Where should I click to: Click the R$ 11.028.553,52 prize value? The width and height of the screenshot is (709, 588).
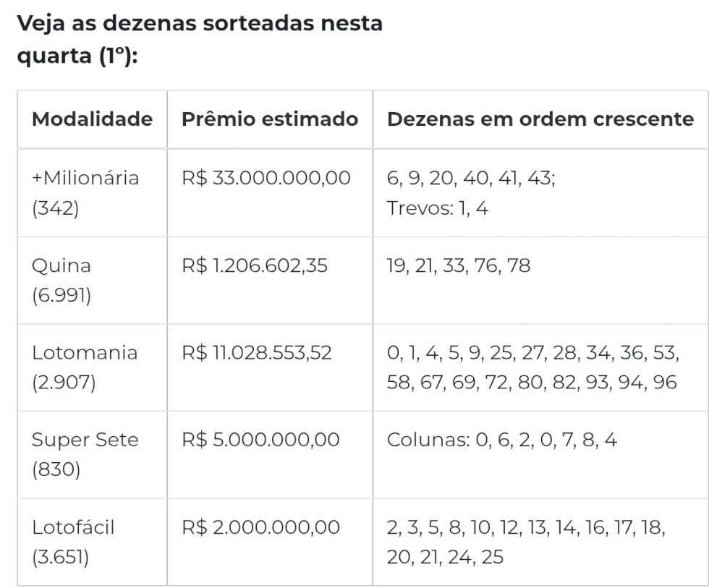[257, 353]
